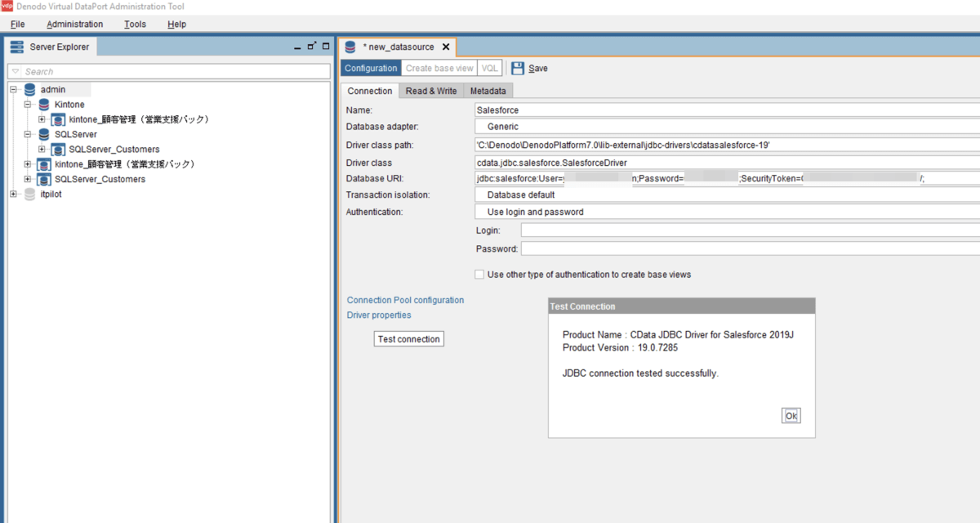Collapse the SQLServer folder node
980x523 pixels.
coord(28,134)
